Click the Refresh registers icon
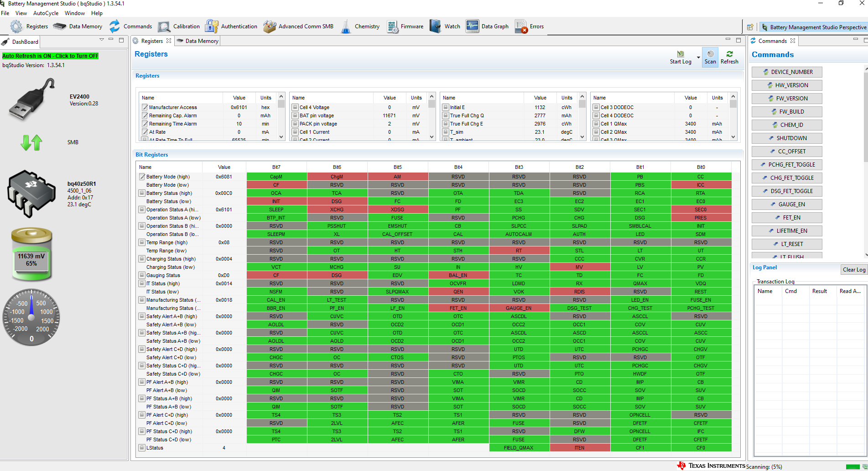The height and width of the screenshot is (471, 868). pyautogui.click(x=729, y=54)
